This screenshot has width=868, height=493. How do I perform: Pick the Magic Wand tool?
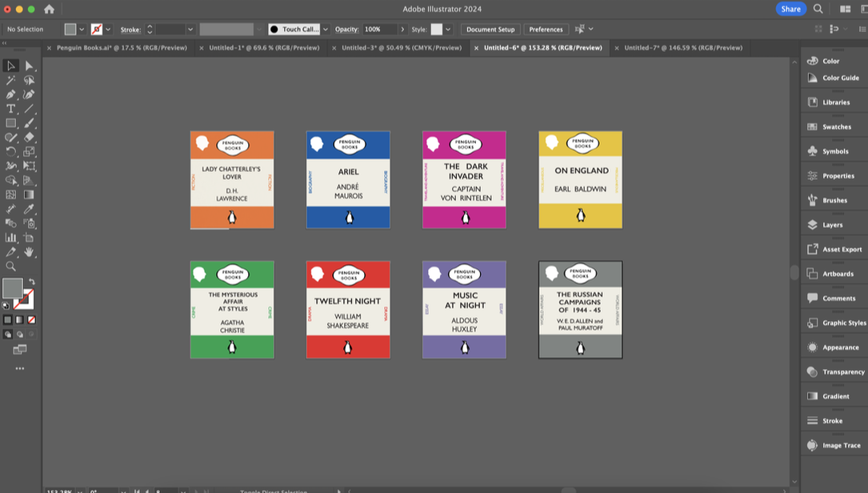coord(10,80)
